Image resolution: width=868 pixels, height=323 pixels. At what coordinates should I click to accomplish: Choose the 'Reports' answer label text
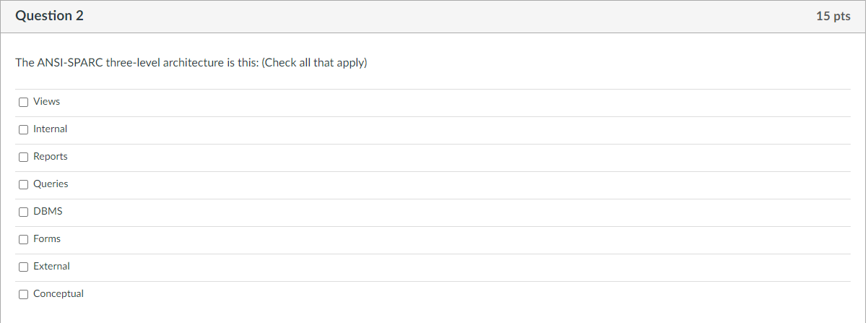(51, 157)
